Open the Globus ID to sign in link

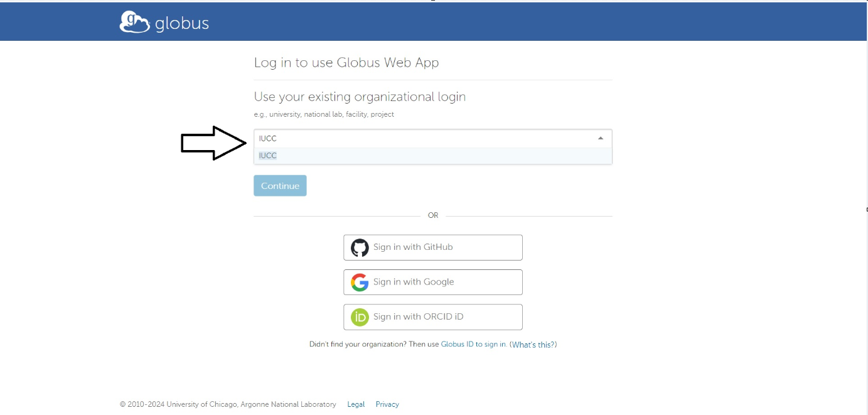pos(474,345)
